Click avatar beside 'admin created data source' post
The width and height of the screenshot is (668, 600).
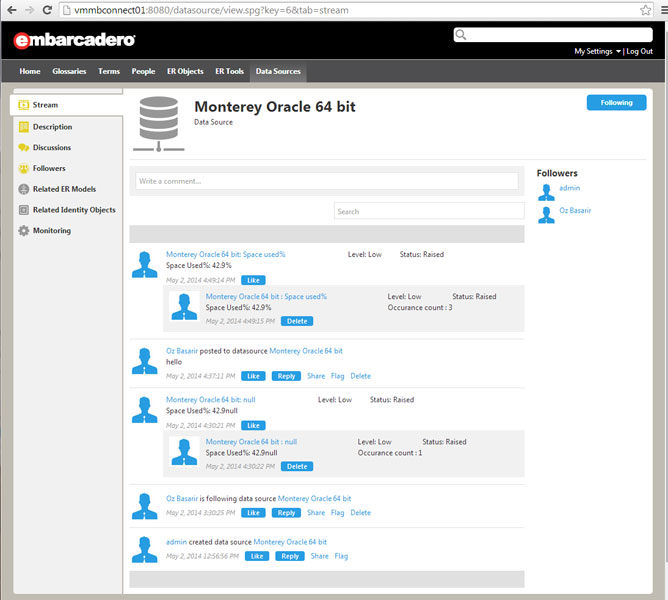click(144, 550)
